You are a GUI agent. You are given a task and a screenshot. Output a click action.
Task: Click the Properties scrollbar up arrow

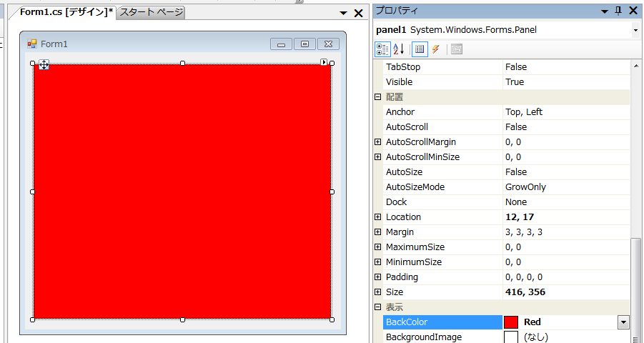coord(636,66)
